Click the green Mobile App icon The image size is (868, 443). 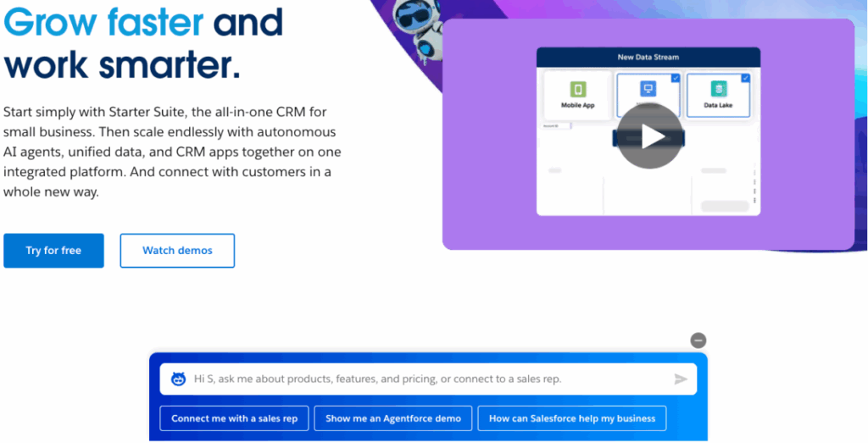[x=578, y=88]
